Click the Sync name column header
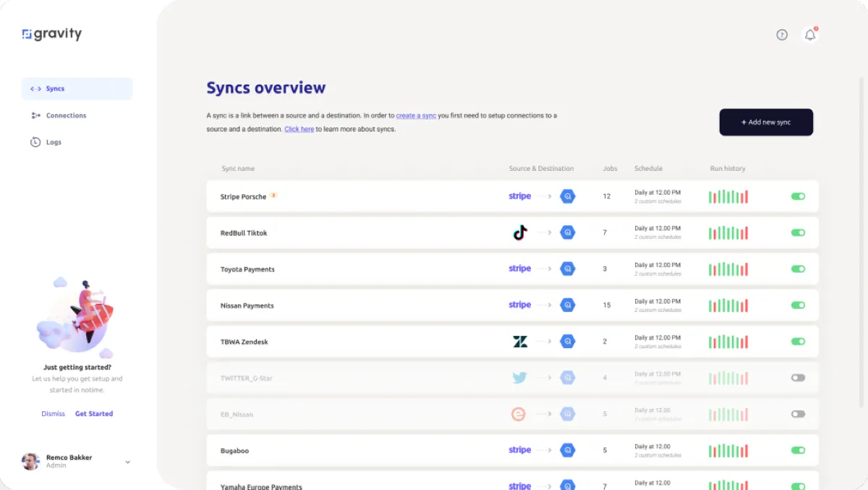This screenshot has width=868, height=490. (x=238, y=169)
